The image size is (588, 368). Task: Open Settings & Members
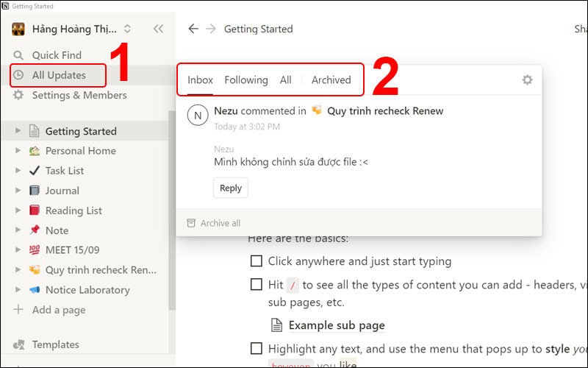[79, 95]
